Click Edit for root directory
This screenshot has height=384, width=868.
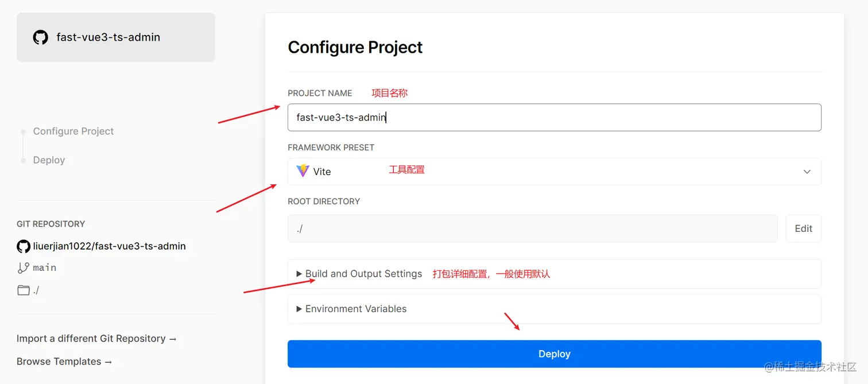click(803, 228)
